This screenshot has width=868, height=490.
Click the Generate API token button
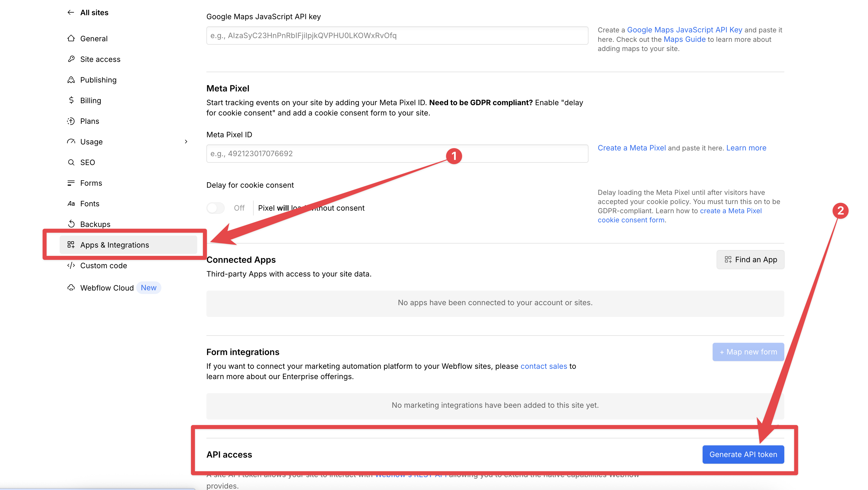(743, 454)
